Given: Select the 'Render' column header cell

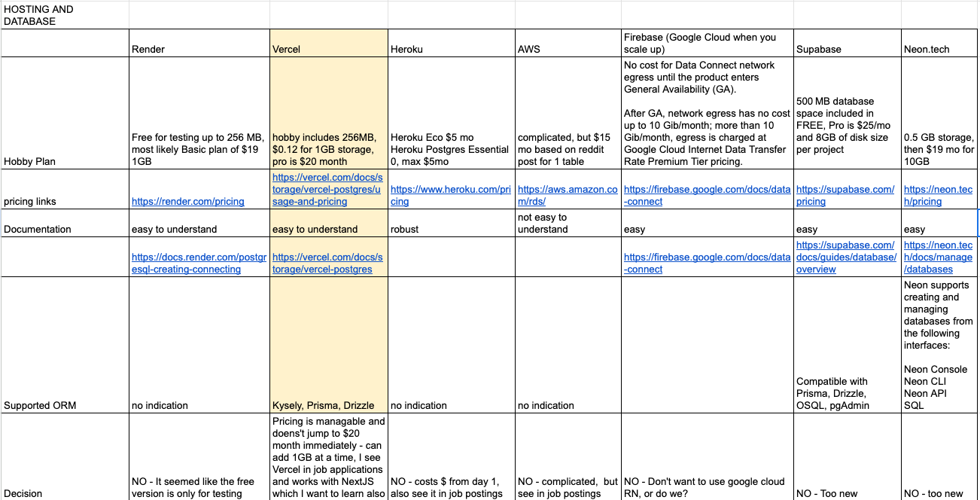Looking at the screenshot, I should point(199,44).
